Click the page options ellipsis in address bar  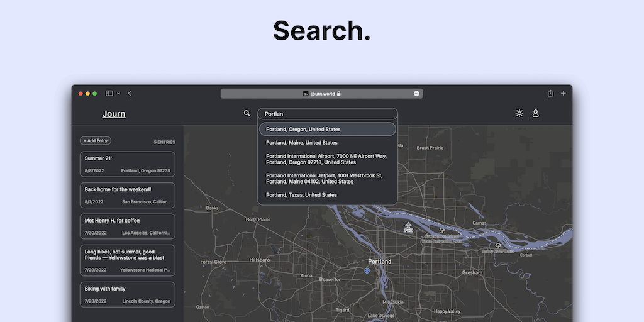[x=416, y=94]
